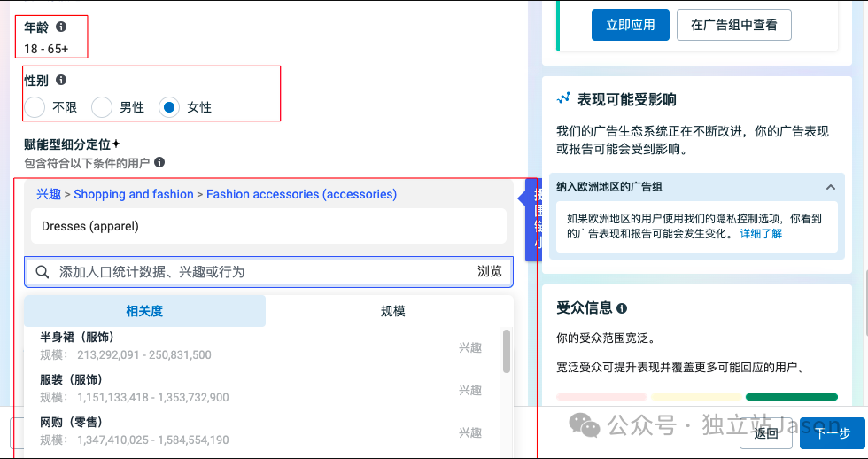Click the 下一步 button

[x=832, y=433]
